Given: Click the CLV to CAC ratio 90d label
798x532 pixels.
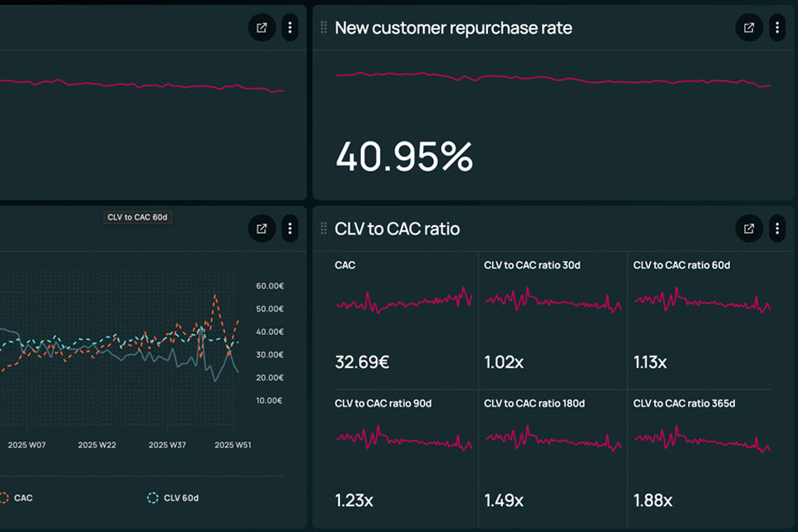Looking at the screenshot, I should [383, 404].
